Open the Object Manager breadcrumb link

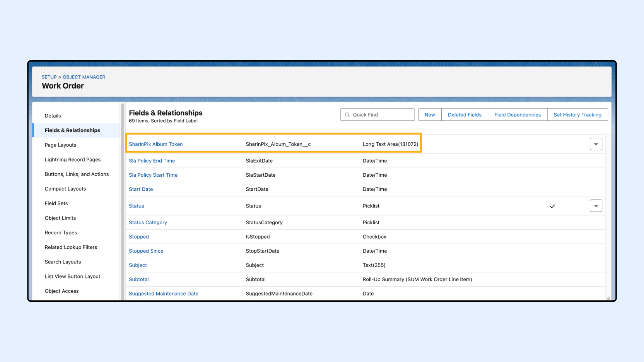(x=84, y=77)
